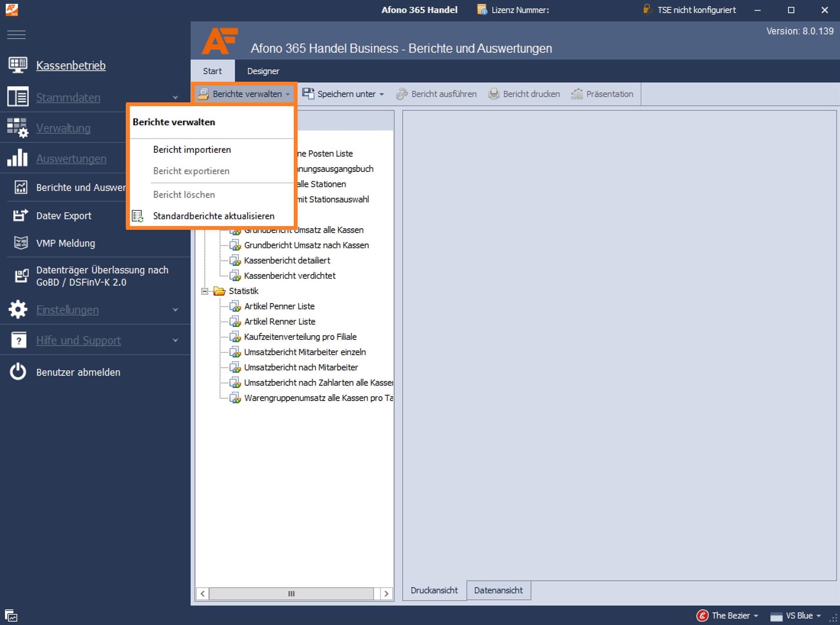The width and height of the screenshot is (840, 625).
Task: Collapse the Statistik tree node
Action: 205,291
